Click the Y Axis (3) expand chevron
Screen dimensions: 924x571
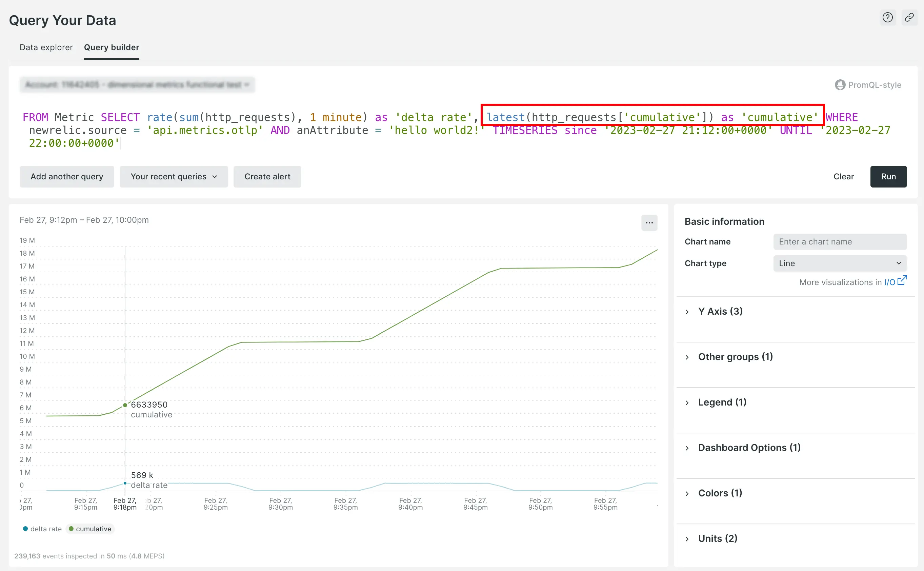click(x=689, y=311)
